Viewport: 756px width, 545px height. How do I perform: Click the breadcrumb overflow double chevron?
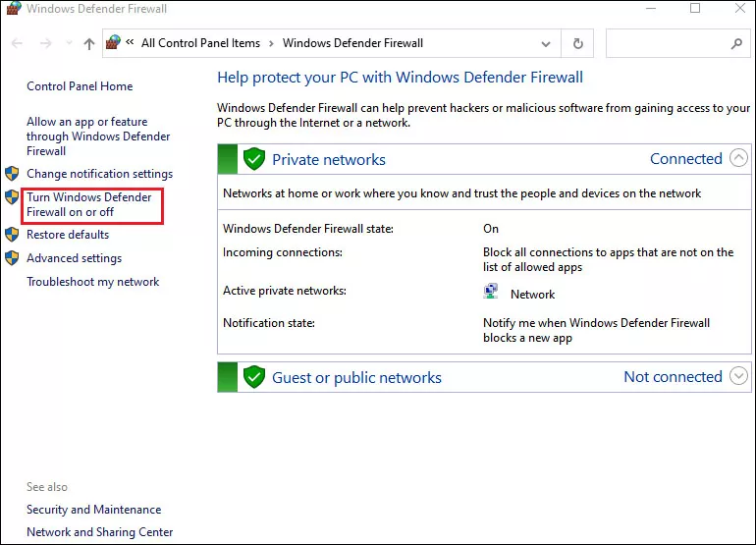click(130, 42)
